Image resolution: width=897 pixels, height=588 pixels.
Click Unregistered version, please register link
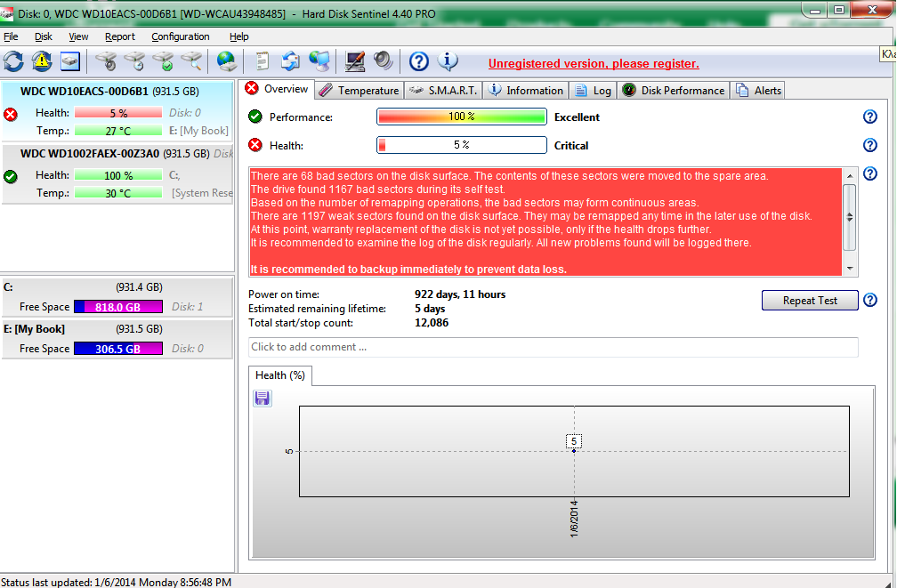point(594,63)
